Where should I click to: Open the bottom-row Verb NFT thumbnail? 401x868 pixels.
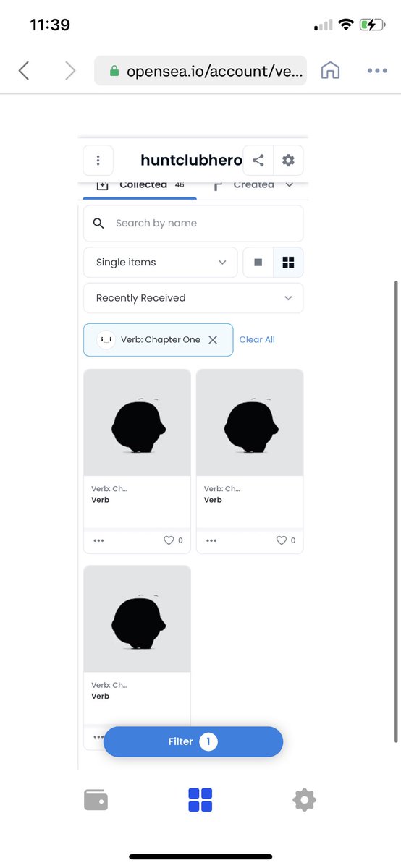click(x=137, y=619)
